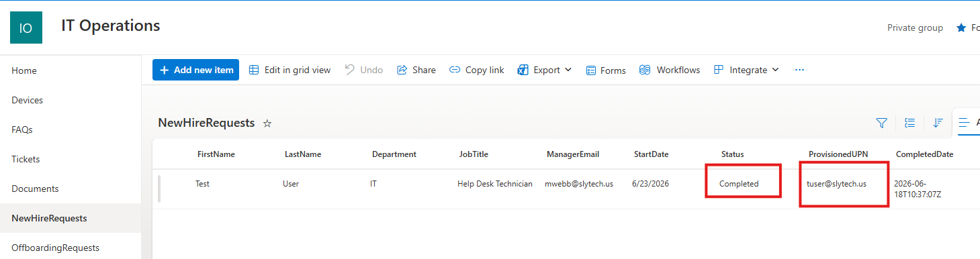Viewport: 980px width, 259px height.
Task: Click the plus icon on Add new item
Action: click(164, 70)
